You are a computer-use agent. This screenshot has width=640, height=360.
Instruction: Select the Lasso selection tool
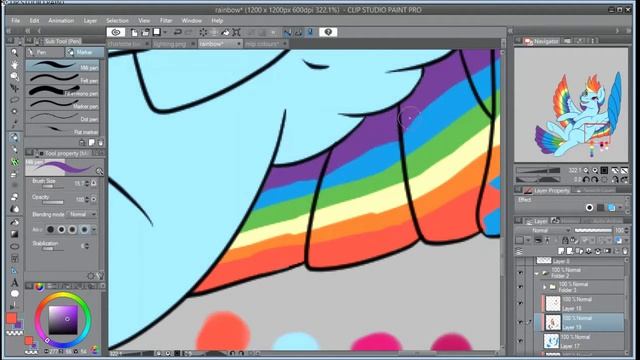pos(14,100)
